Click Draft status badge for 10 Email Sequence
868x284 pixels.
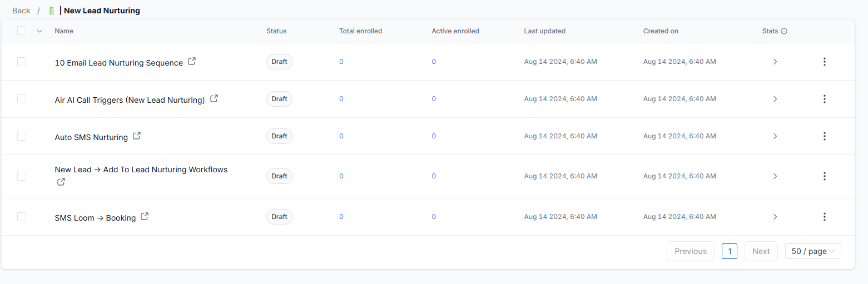[x=279, y=62]
